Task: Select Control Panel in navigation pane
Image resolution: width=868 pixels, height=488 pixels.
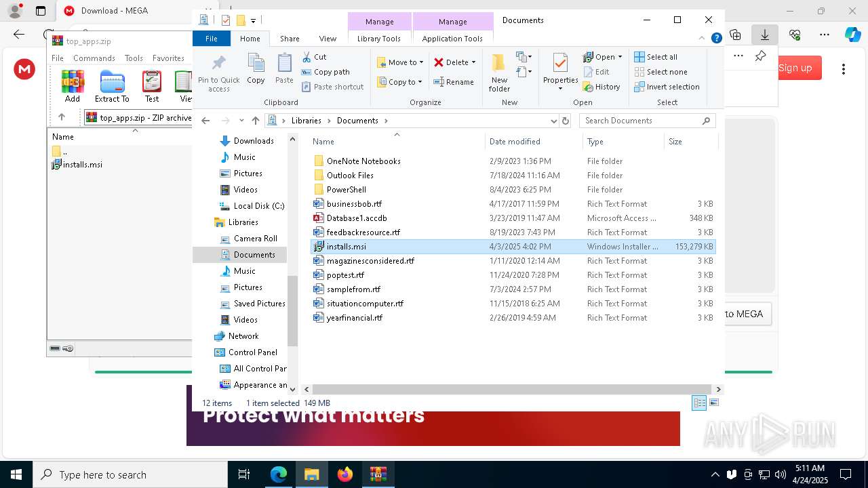Action: [245, 352]
